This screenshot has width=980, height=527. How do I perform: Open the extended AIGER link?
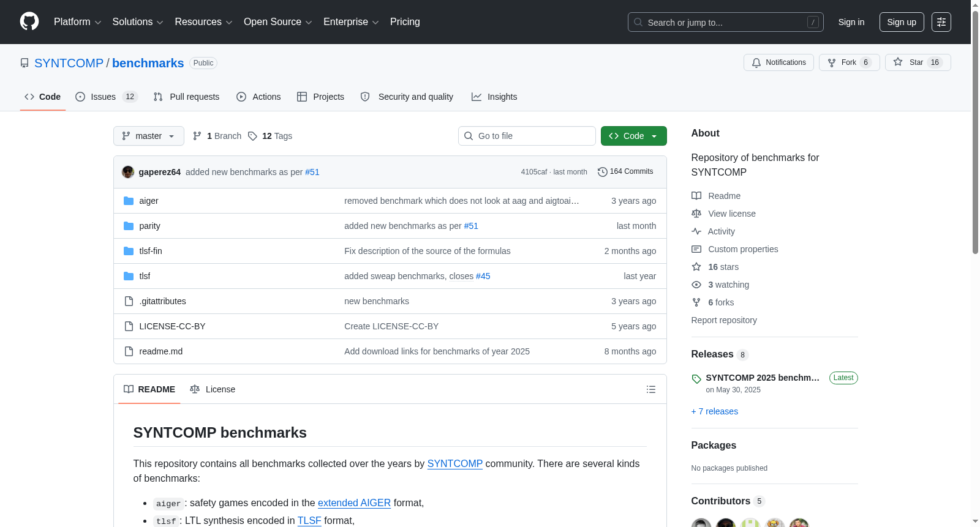(x=354, y=503)
